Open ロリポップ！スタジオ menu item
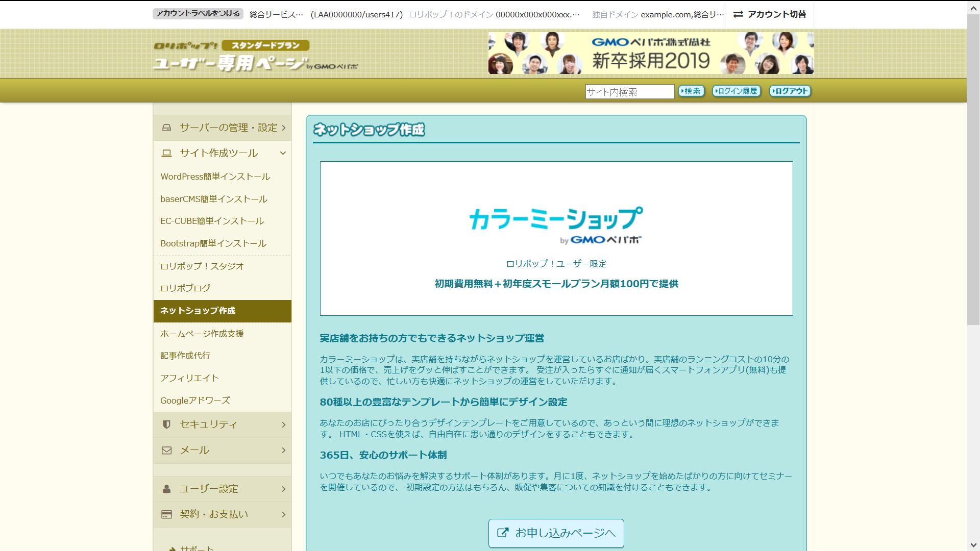Viewport: 980px width, 551px height. [202, 266]
